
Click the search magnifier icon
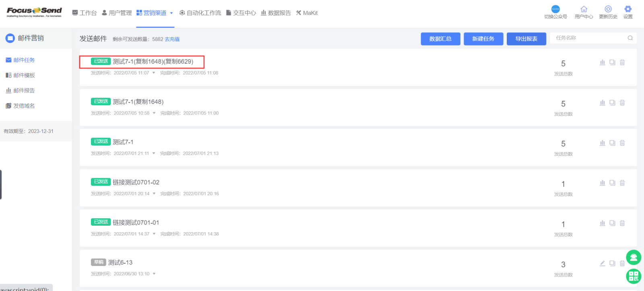[x=630, y=38]
